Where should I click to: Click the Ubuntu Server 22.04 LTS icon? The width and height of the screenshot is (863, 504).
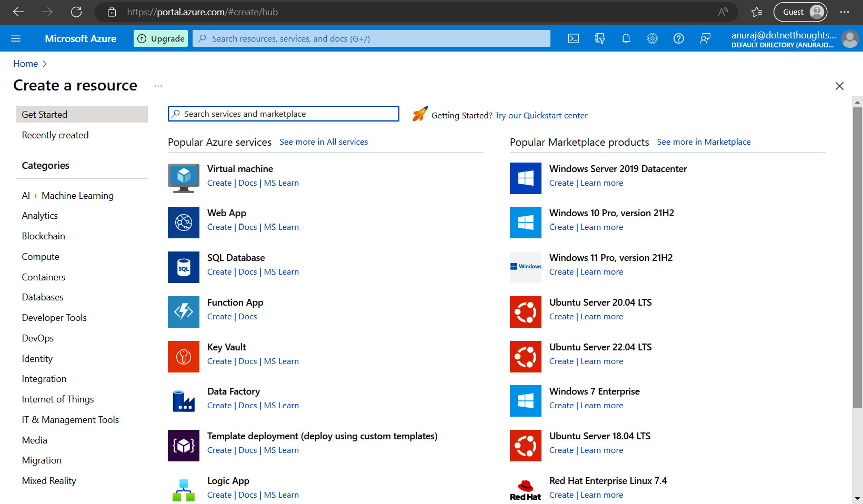526,357
